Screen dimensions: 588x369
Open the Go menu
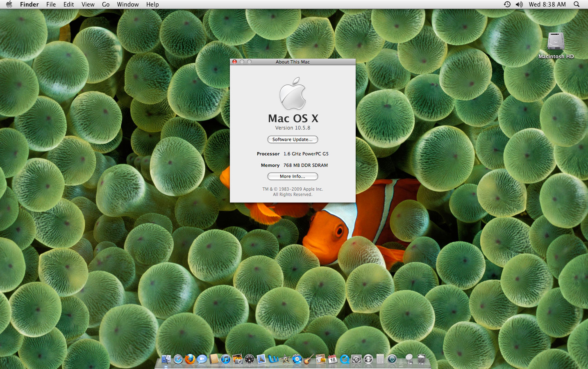pyautogui.click(x=106, y=5)
